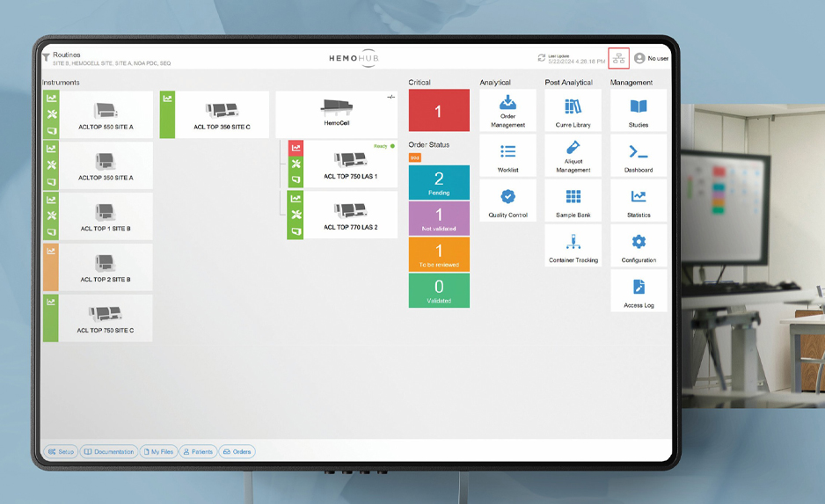Open Order Management tile
825x504 pixels.
coord(507,110)
